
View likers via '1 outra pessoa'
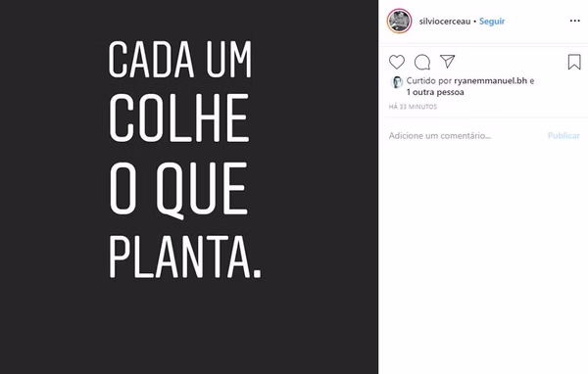[x=435, y=92]
